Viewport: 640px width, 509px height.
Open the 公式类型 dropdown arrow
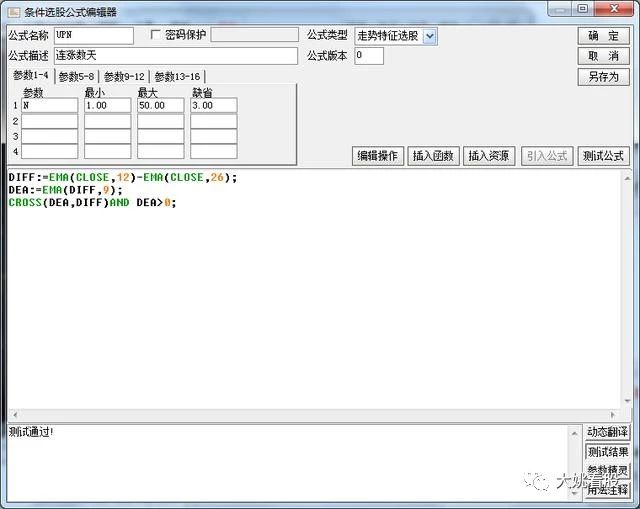tap(429, 36)
